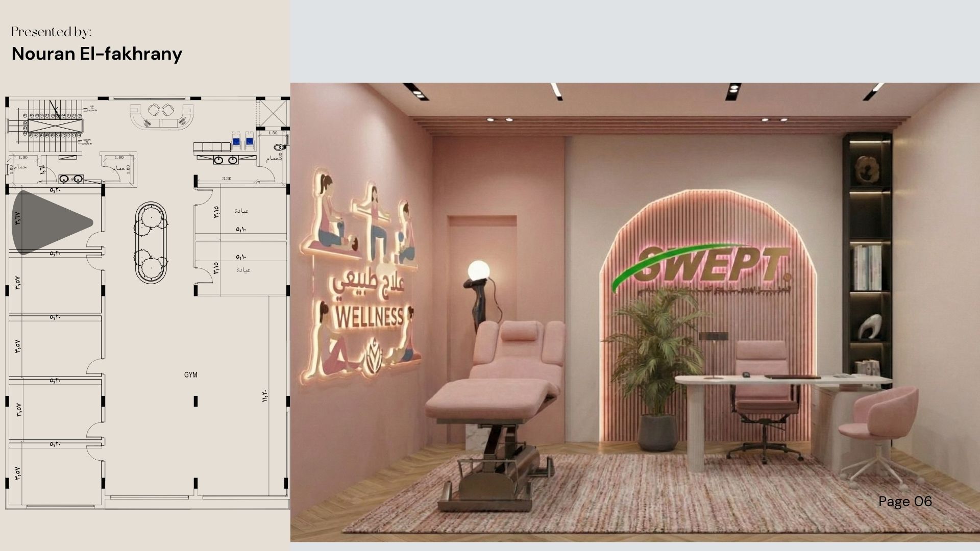This screenshot has width=980, height=551.
Task: Select the potted palm plant in the render
Action: [x=656, y=367]
